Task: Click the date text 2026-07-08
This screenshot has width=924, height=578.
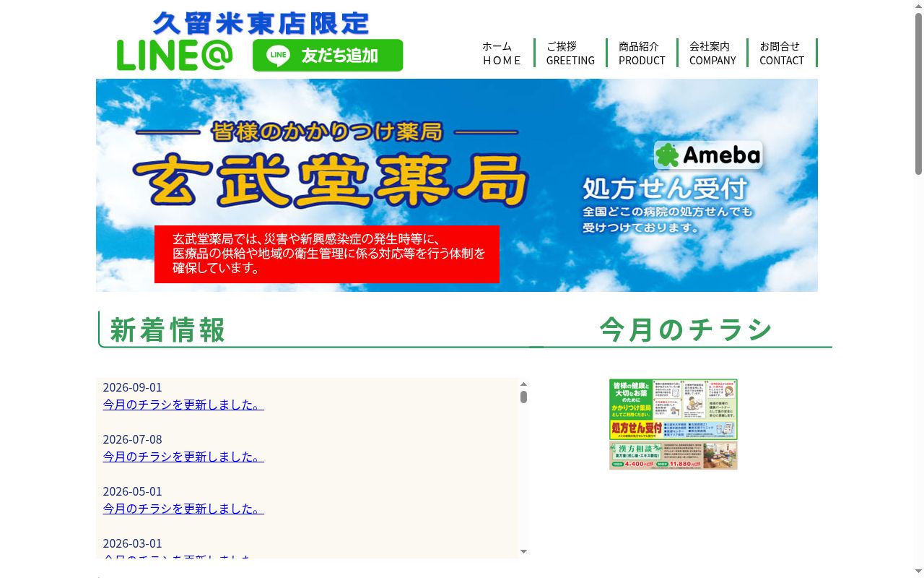Action: 132,439
